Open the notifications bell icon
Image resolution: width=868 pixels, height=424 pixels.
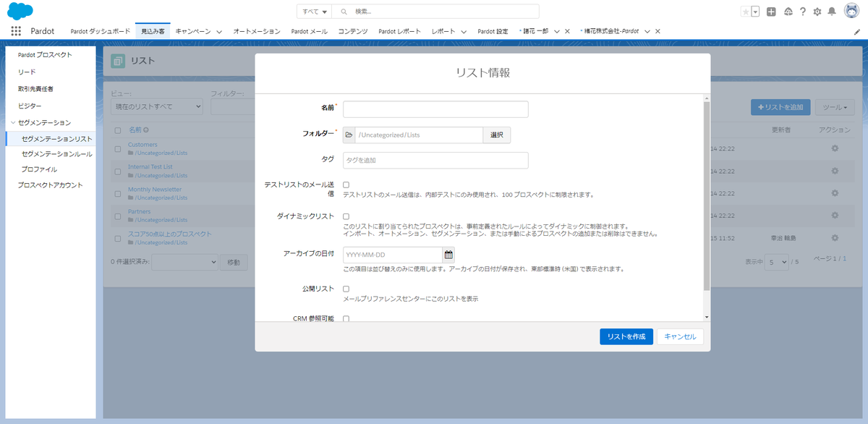832,12
